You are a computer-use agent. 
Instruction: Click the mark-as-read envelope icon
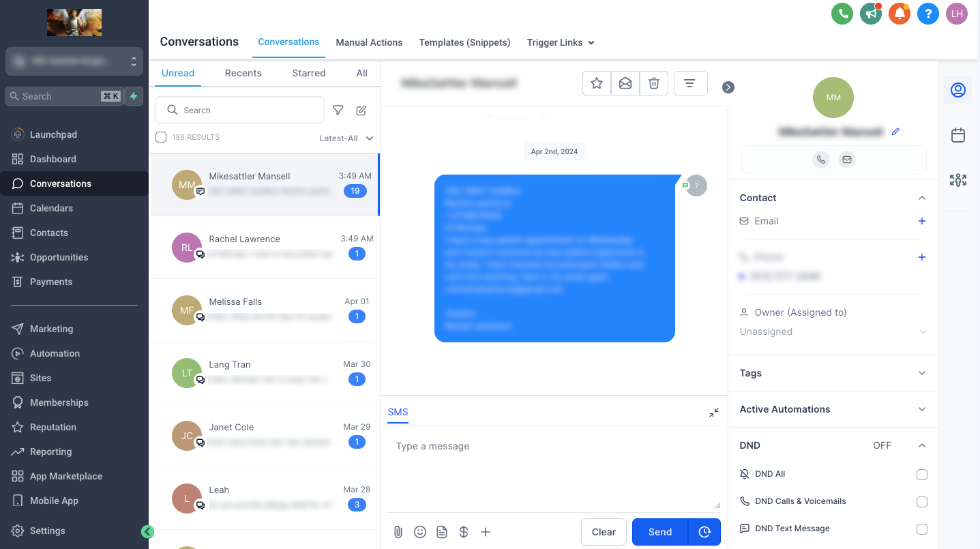(x=625, y=83)
